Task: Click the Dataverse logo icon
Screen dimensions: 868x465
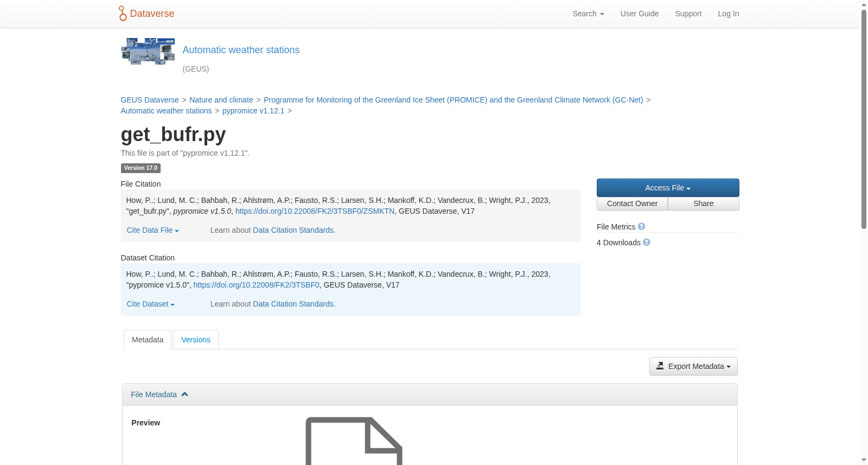Action: (x=123, y=14)
